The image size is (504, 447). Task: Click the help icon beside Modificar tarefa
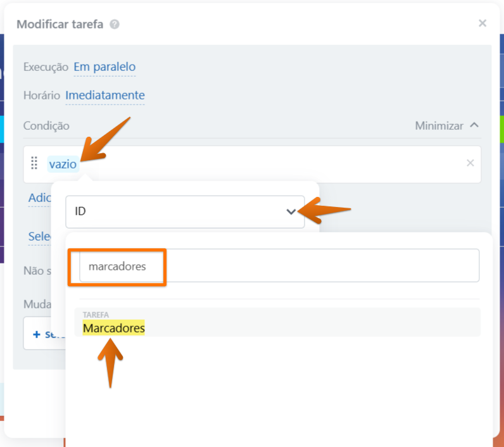coord(115,25)
